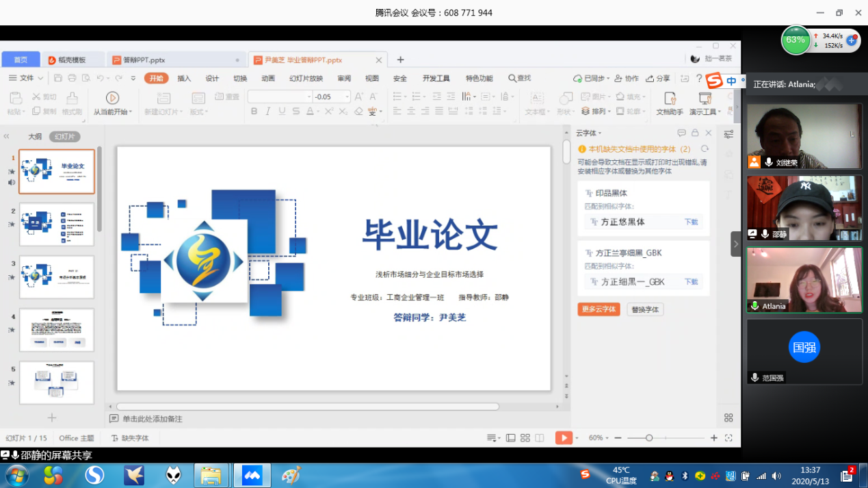Open the Tencent Meeting taskbar icon
This screenshot has width=868, height=488.
tap(252, 474)
